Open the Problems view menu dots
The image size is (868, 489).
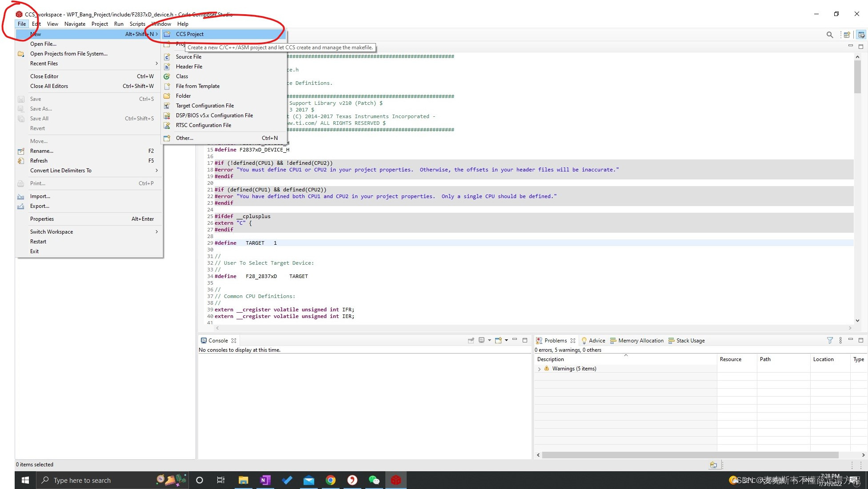tap(840, 340)
